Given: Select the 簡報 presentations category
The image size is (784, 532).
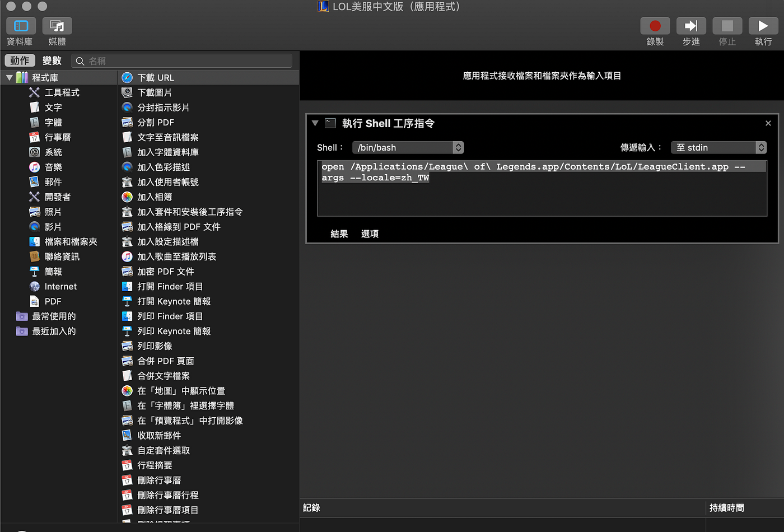Looking at the screenshot, I should pos(53,272).
